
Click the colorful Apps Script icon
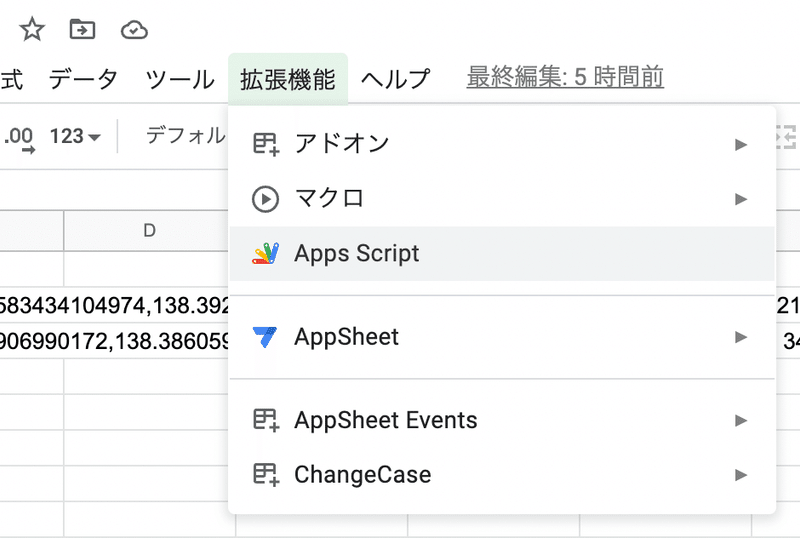coord(265,254)
